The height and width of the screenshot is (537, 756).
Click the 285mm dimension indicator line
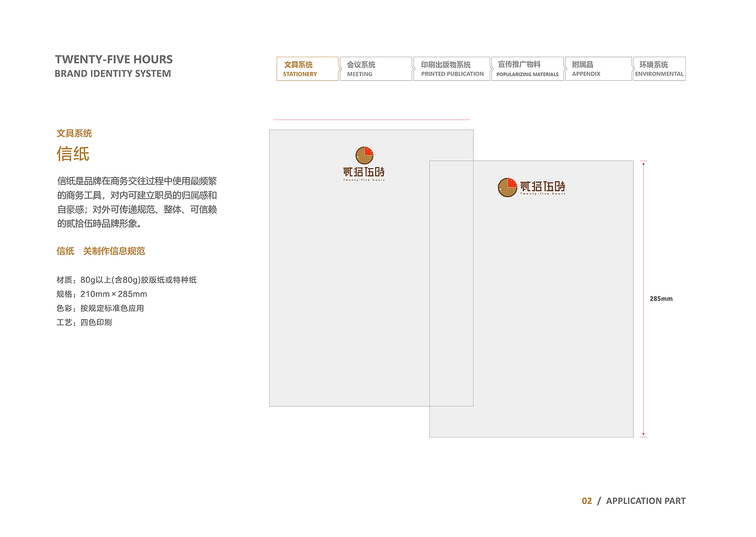[x=641, y=298]
